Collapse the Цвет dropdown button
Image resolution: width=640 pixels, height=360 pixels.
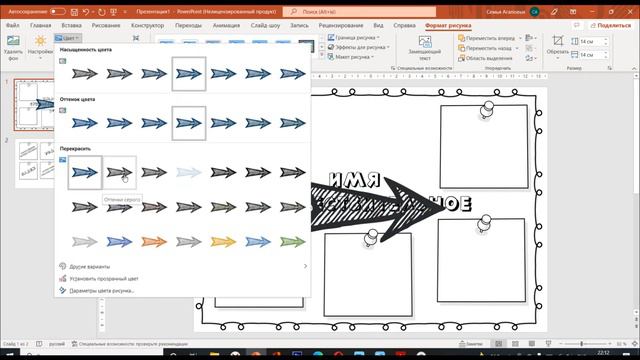click(x=68, y=38)
